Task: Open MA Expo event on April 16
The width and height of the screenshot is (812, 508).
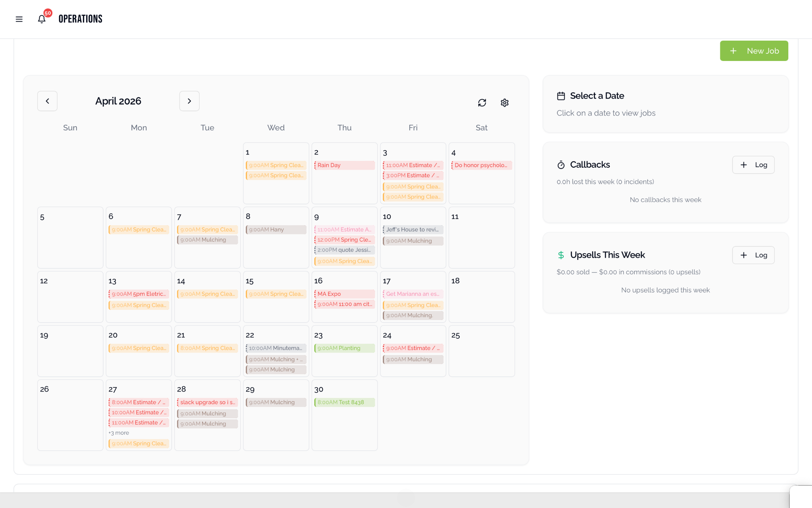Action: (x=345, y=294)
